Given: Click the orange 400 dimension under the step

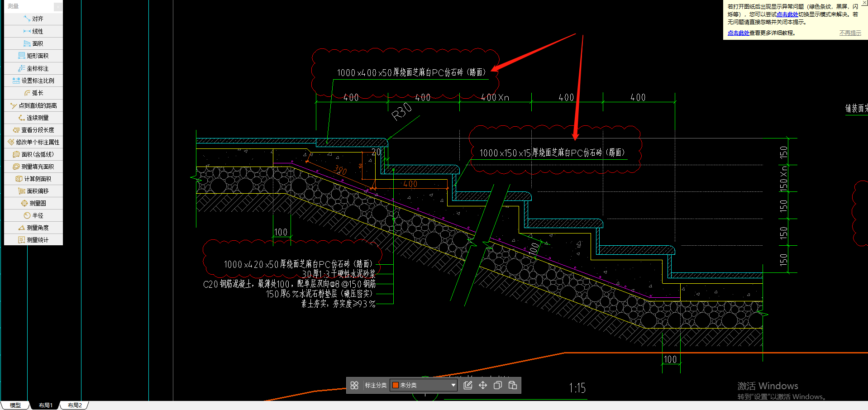Looking at the screenshot, I should click(410, 184).
